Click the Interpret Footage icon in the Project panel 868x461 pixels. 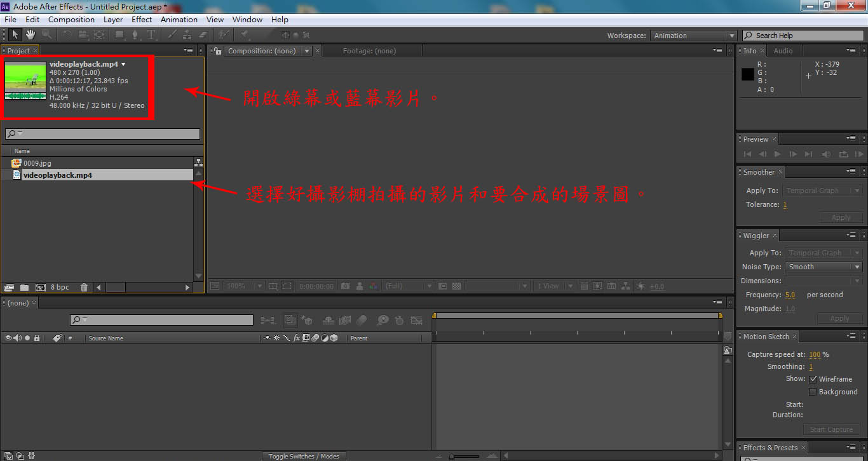click(x=9, y=288)
